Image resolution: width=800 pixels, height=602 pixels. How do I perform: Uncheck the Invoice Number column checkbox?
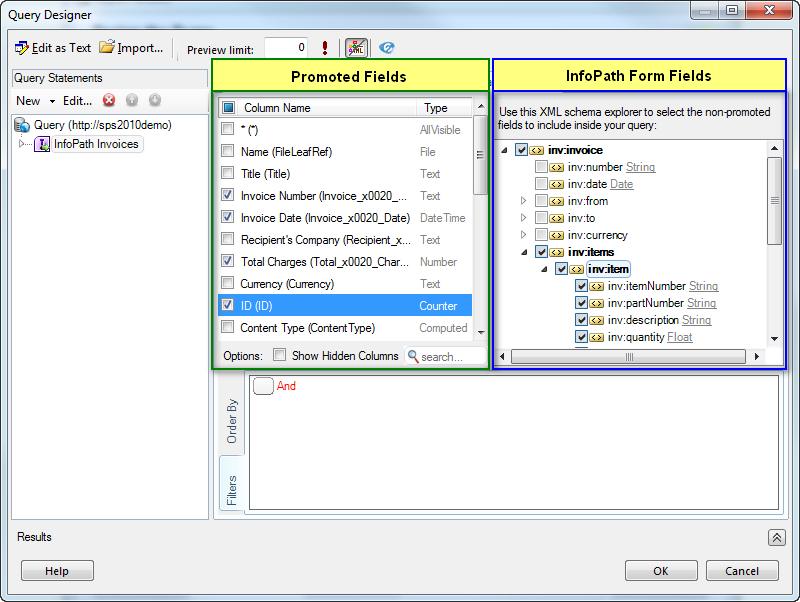tap(228, 196)
